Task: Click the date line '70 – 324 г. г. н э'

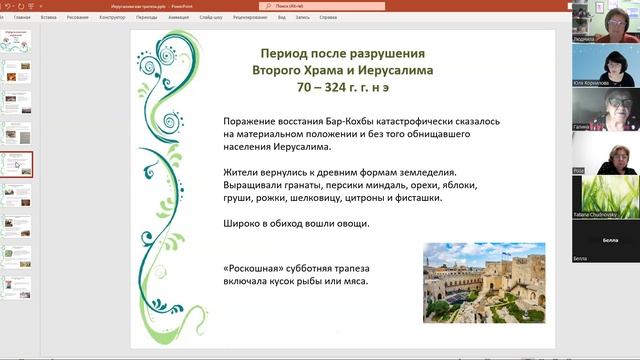Action: pos(342,87)
